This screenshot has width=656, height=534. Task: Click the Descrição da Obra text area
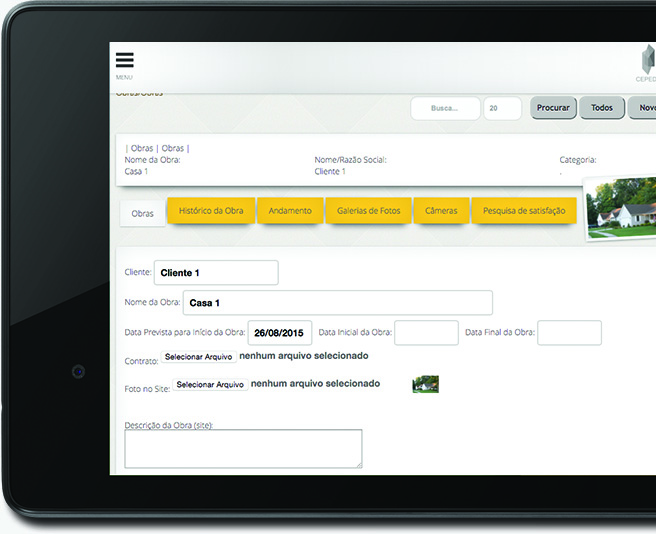pyautogui.click(x=243, y=449)
